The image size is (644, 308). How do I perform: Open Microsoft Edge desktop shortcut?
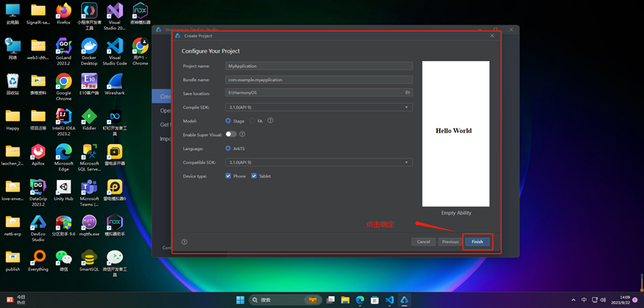[63, 157]
